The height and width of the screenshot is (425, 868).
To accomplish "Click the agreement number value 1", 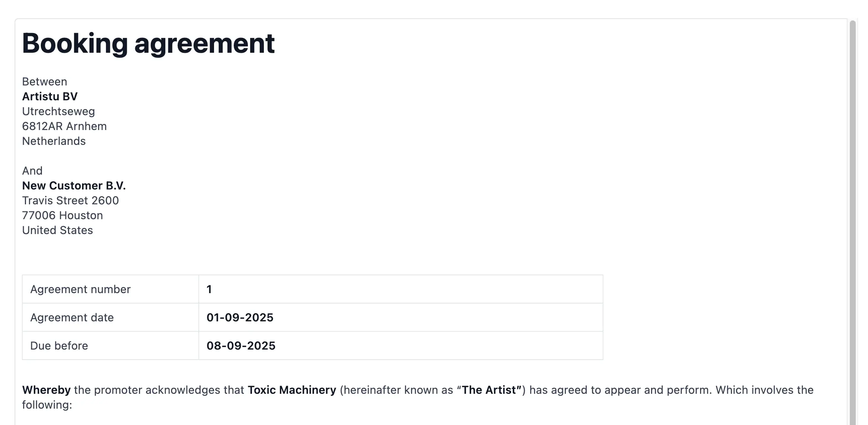I will [209, 289].
